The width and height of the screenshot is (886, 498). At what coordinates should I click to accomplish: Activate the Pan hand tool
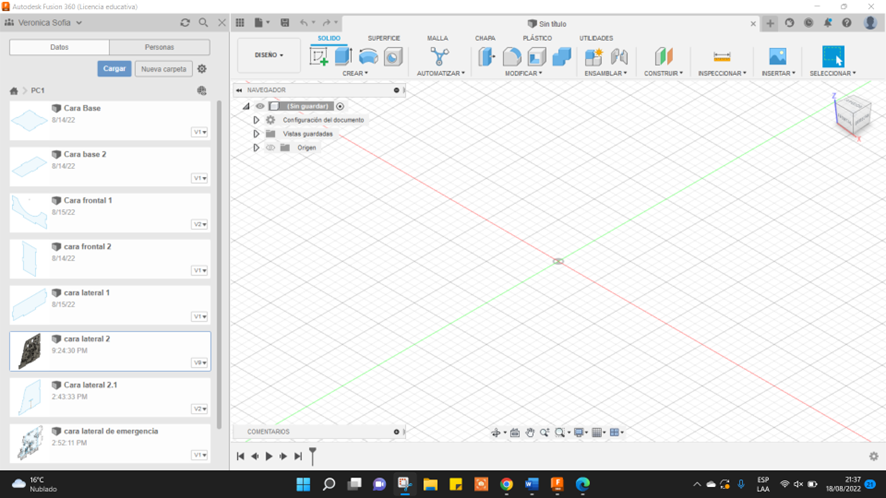coord(529,432)
